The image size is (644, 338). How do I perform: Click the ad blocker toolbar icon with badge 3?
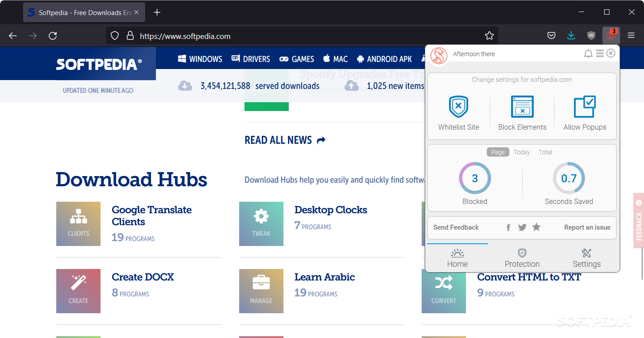611,36
